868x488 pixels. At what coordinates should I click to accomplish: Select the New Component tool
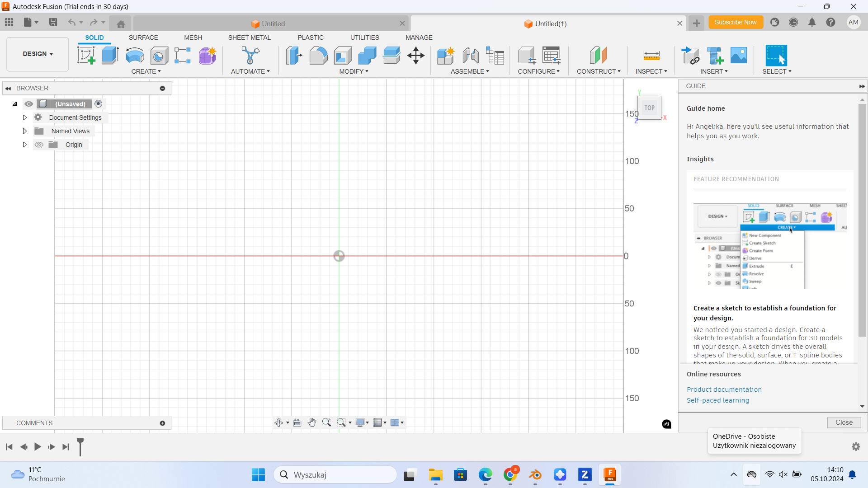(446, 56)
